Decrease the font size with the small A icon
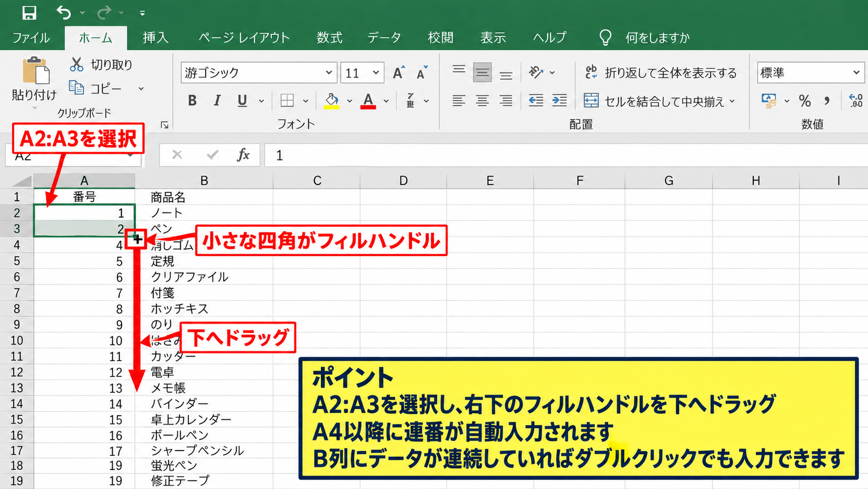The width and height of the screenshot is (868, 489). 422,73
